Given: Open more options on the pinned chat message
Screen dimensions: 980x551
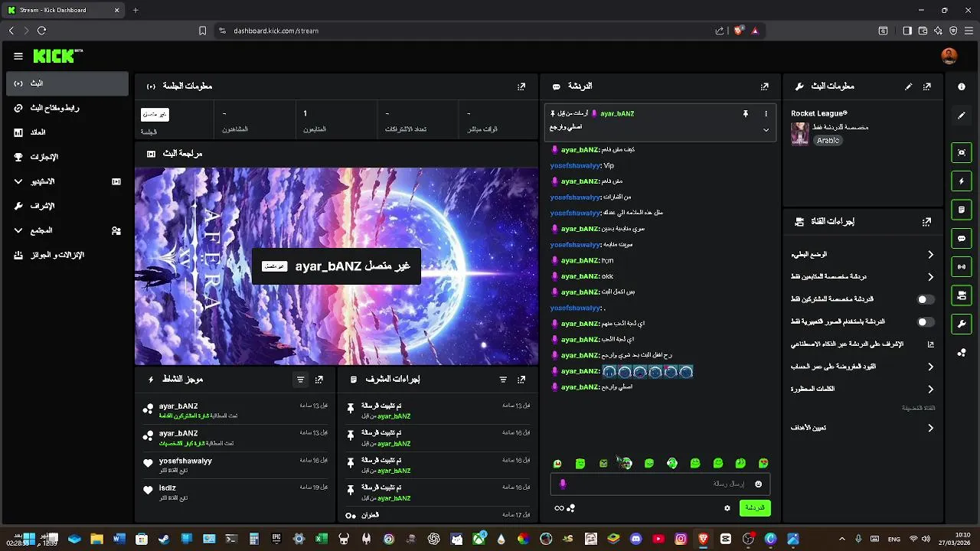Looking at the screenshot, I should pyautogui.click(x=766, y=113).
